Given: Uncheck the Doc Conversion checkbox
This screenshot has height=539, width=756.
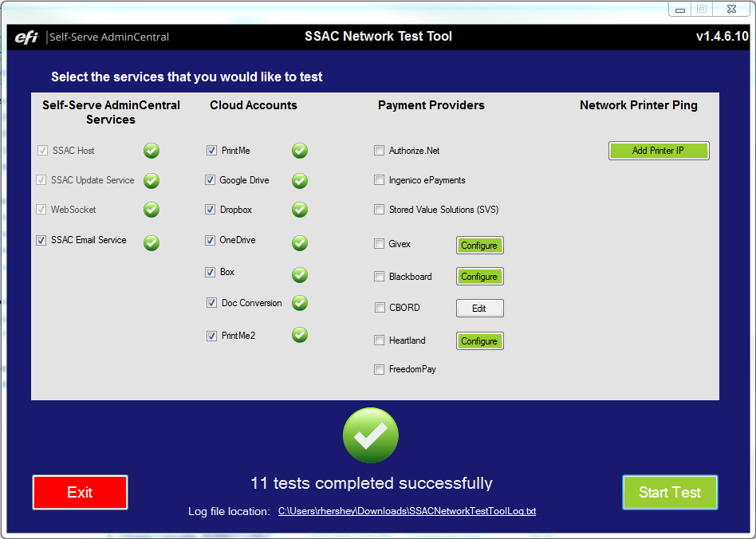Looking at the screenshot, I should (211, 303).
